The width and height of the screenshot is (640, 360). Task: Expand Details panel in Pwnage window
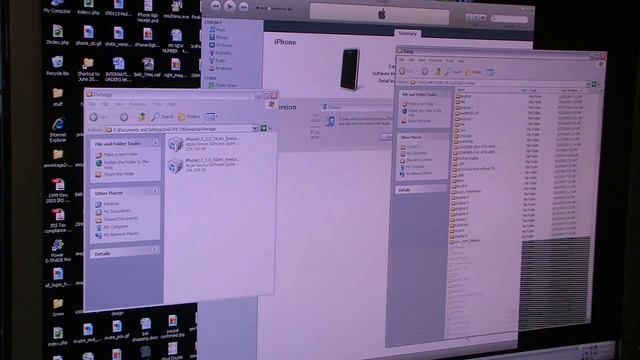[x=155, y=250]
